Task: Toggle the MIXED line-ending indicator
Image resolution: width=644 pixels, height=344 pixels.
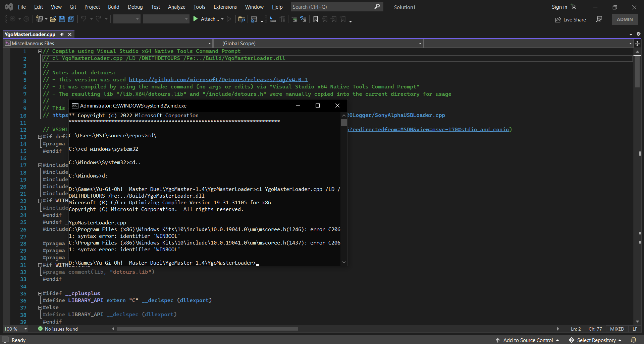Action: click(617, 329)
